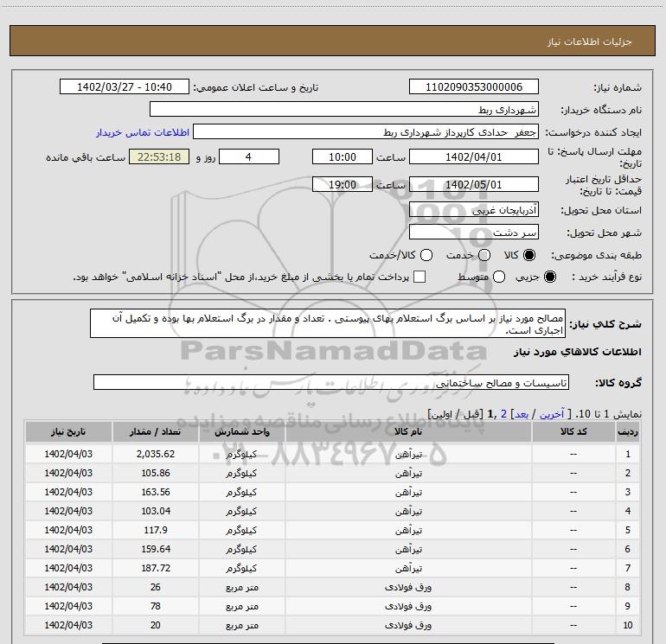Click the announcement date field 1402/03/27 - 10:40
666x644 pixels.
[x=125, y=87]
